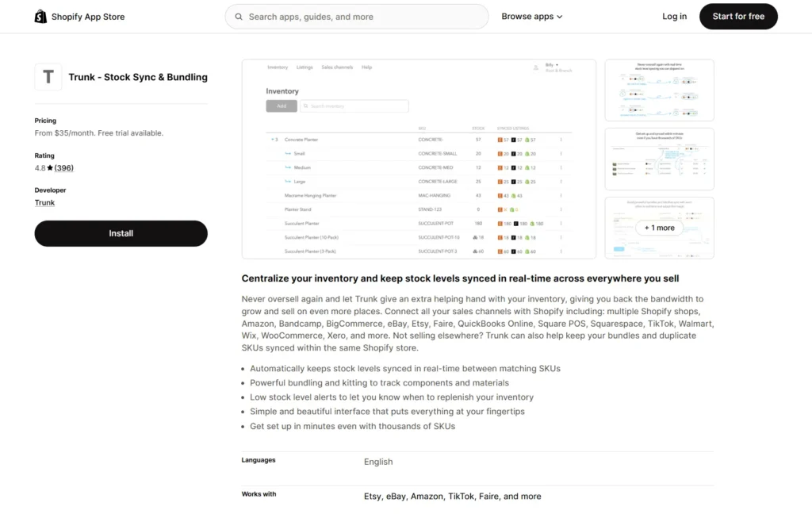Click Help in the screenshot navigation bar
Image resolution: width=812 pixels, height=514 pixels.
(366, 67)
